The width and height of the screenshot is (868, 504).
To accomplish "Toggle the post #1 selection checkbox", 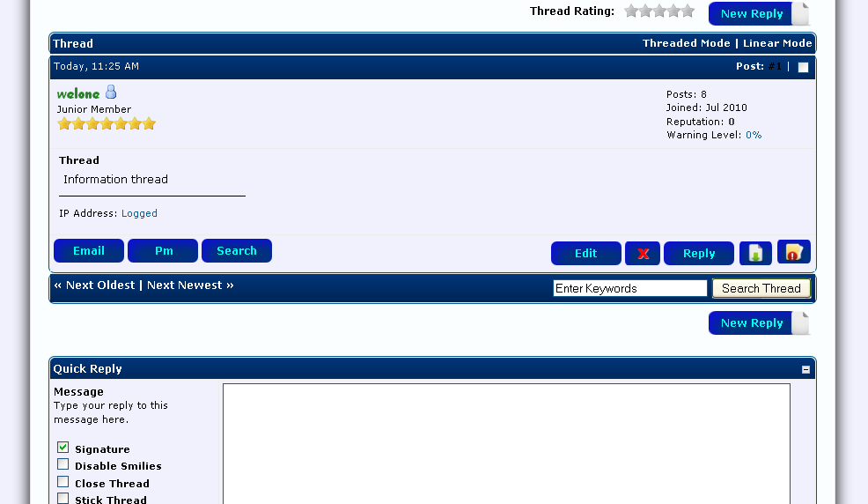I will pos(803,67).
